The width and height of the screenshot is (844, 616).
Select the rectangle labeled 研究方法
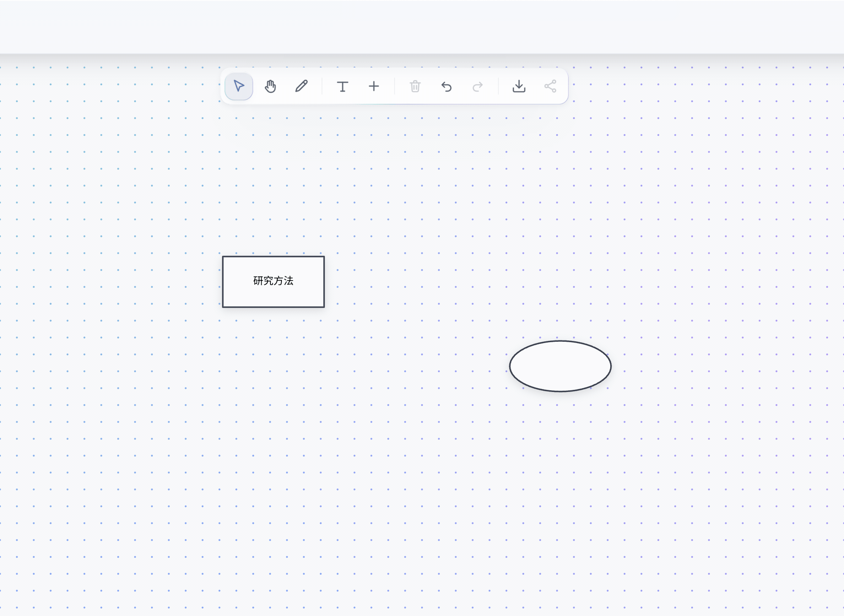point(273,282)
